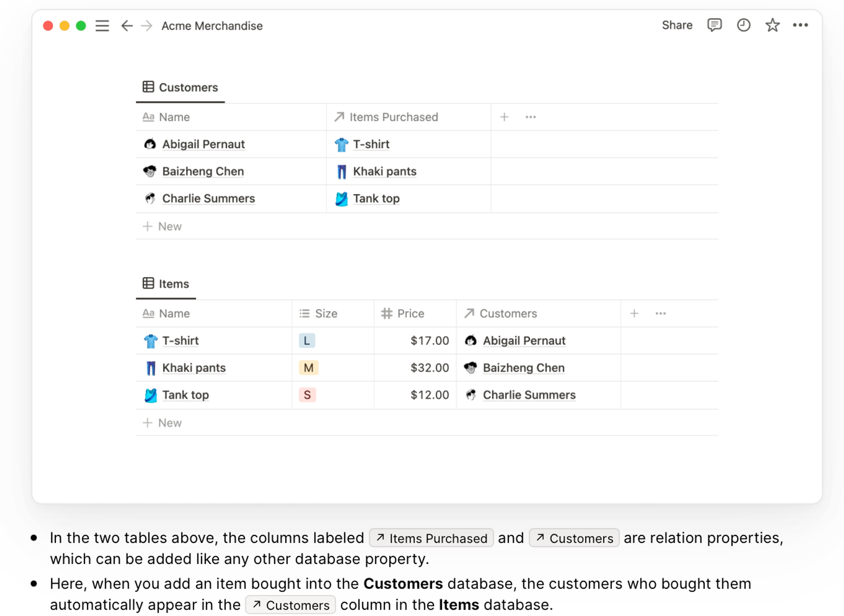The width and height of the screenshot is (844, 616).
Task: Click the yellow M size tag
Action: (308, 368)
